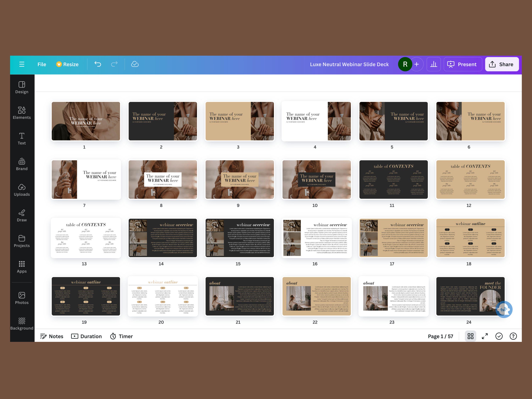
Task: Run the design check tool
Action: click(x=499, y=336)
